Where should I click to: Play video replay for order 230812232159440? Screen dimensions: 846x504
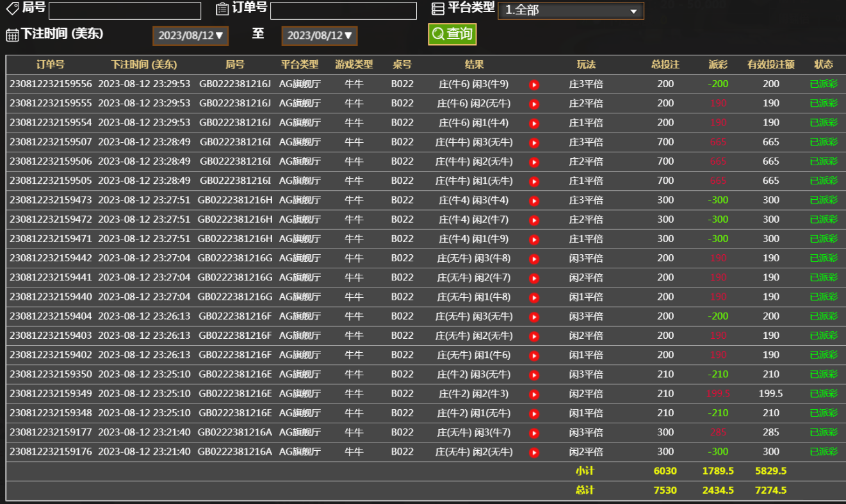[534, 297]
